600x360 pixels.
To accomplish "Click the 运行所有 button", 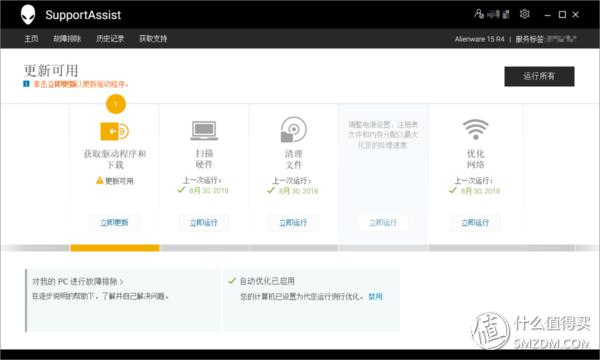I will tap(539, 76).
